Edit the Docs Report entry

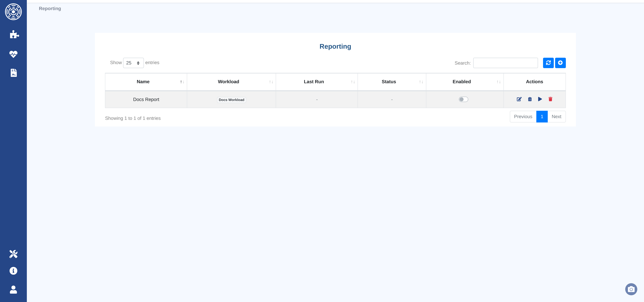pyautogui.click(x=519, y=99)
